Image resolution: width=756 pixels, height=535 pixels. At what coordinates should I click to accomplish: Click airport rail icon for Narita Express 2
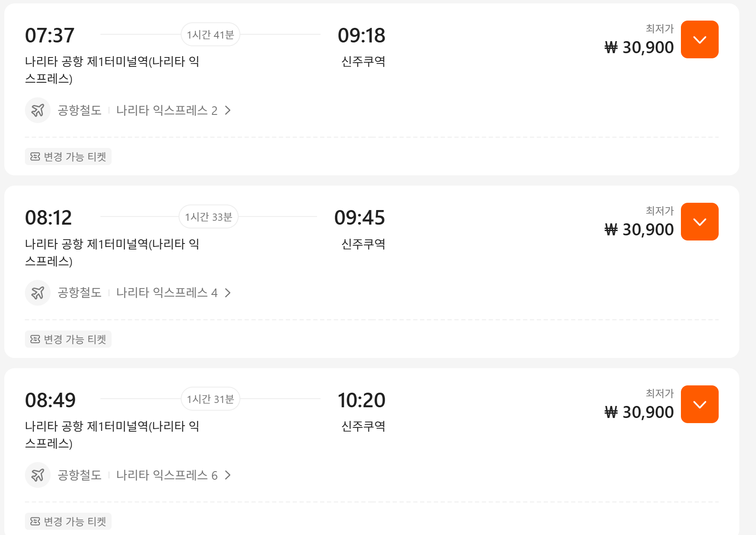coord(38,111)
